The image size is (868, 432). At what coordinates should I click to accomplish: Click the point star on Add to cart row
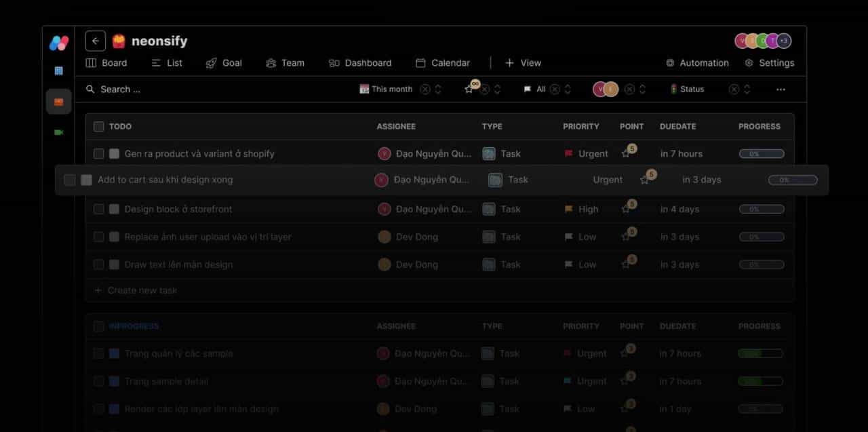click(x=644, y=180)
